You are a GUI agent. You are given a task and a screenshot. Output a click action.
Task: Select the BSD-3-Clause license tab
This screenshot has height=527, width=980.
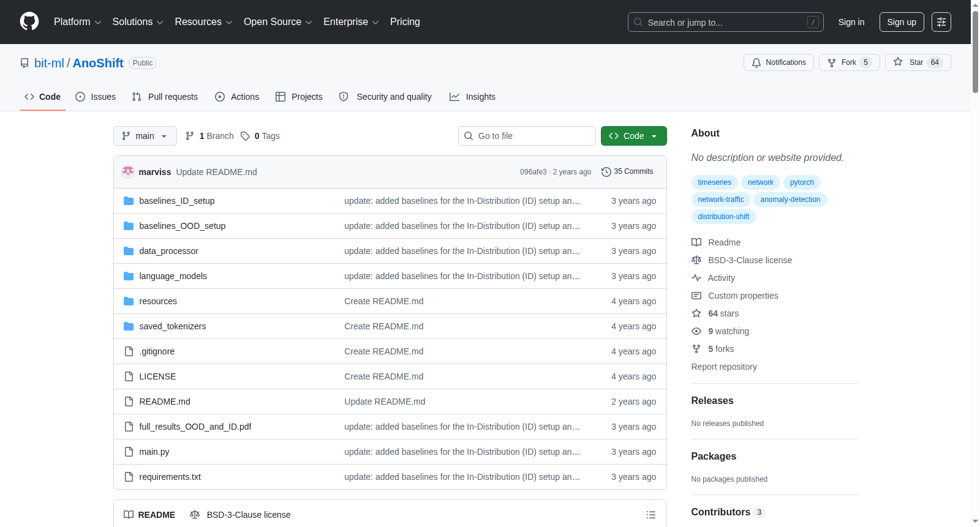point(240,515)
